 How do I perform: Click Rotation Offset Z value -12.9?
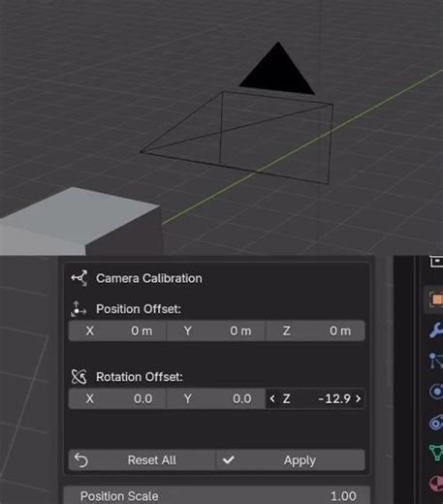click(334, 398)
